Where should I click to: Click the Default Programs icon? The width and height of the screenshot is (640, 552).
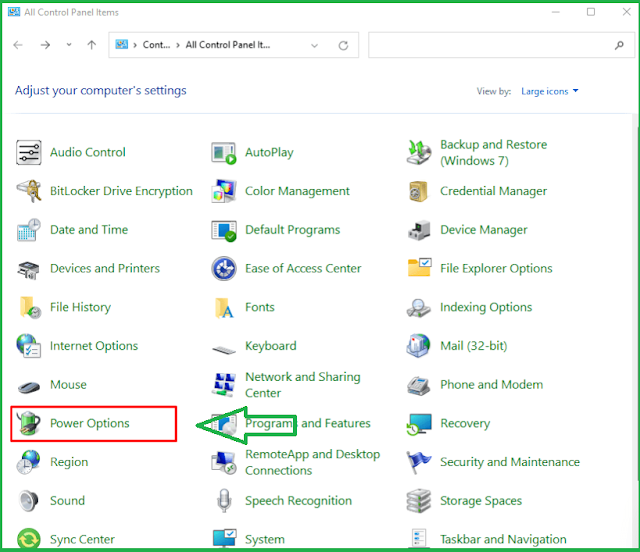(224, 231)
